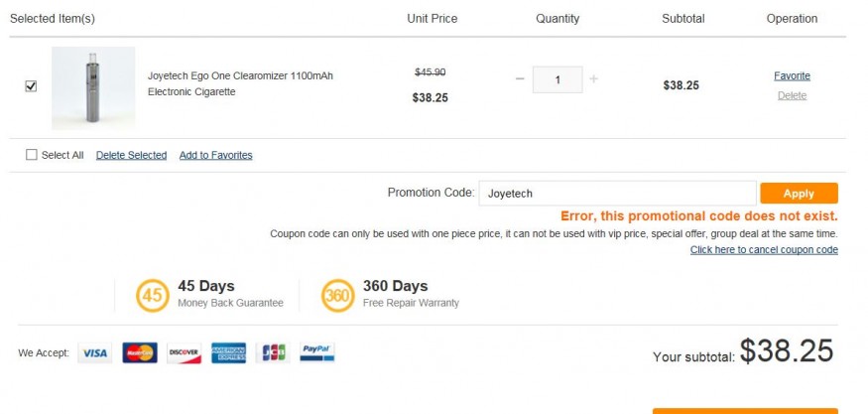Check the Select All checkbox

coord(31,155)
